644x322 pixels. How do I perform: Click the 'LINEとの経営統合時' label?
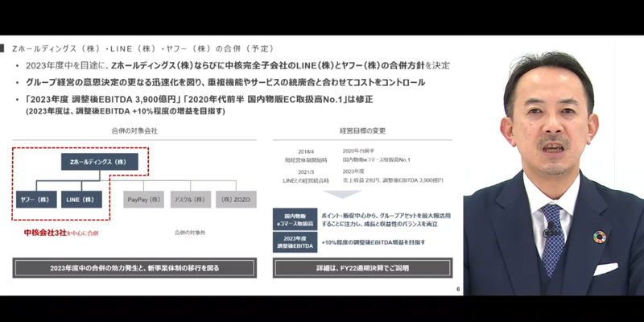pos(305,180)
